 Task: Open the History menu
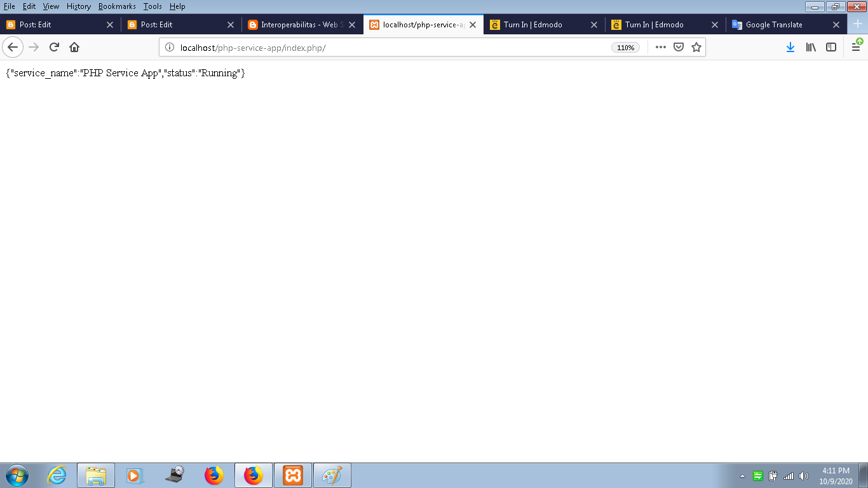[79, 6]
